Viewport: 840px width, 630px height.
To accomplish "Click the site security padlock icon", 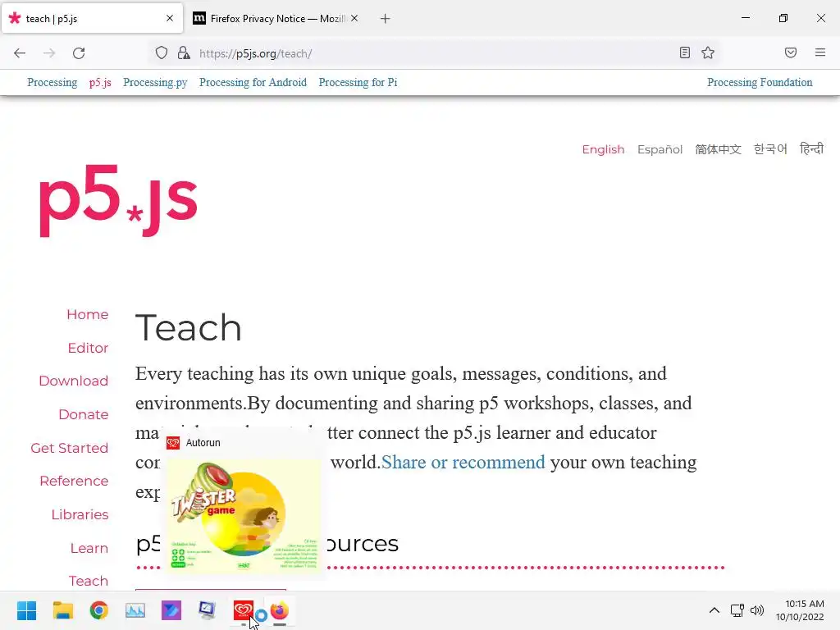I will [184, 53].
